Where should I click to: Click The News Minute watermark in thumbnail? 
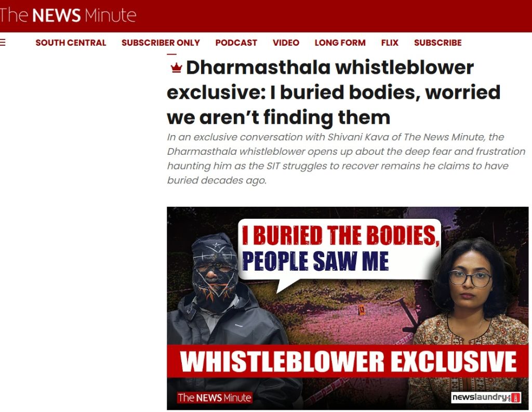[x=215, y=397]
